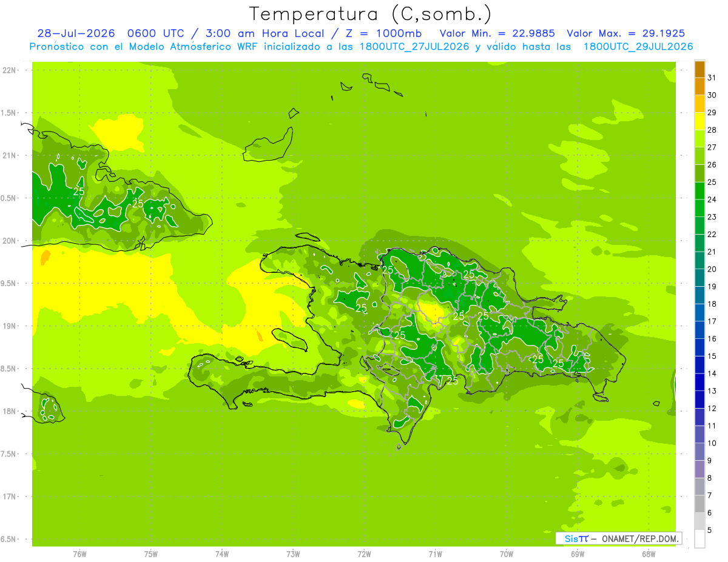Click the SisTT ONAMET/REP.DOM. logo label
This screenshot has height=562, width=728.
(x=618, y=538)
